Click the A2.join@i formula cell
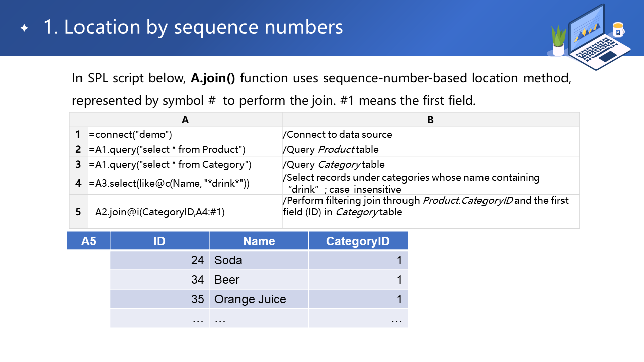The width and height of the screenshot is (644, 362). (x=185, y=212)
